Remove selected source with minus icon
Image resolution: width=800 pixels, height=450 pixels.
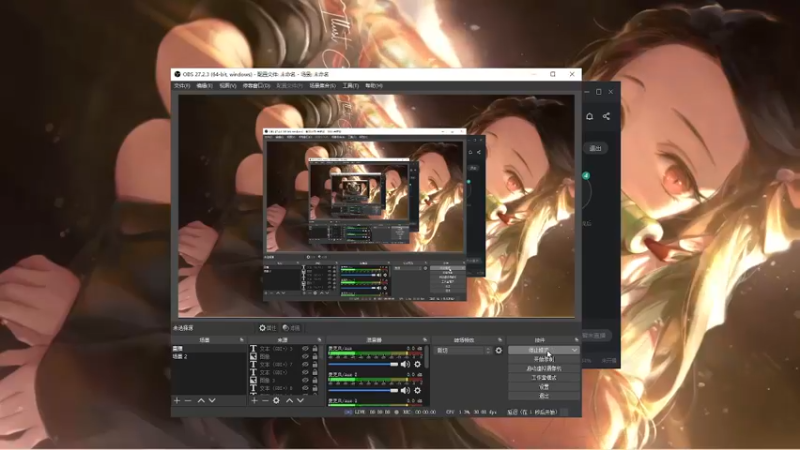[265, 401]
